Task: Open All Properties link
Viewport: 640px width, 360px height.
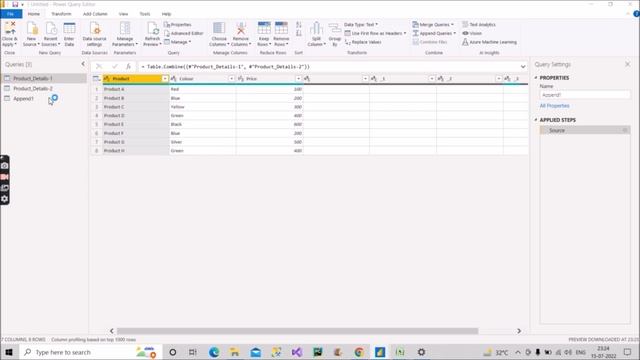Action: coord(554,106)
